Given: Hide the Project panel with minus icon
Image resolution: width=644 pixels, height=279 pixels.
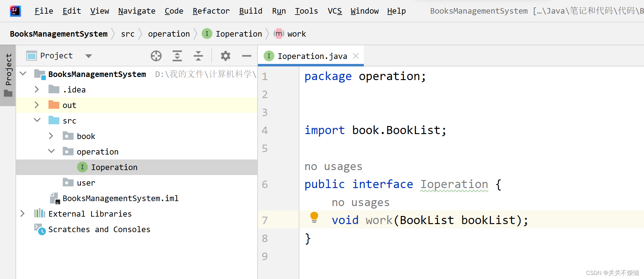Looking at the screenshot, I should [x=246, y=56].
